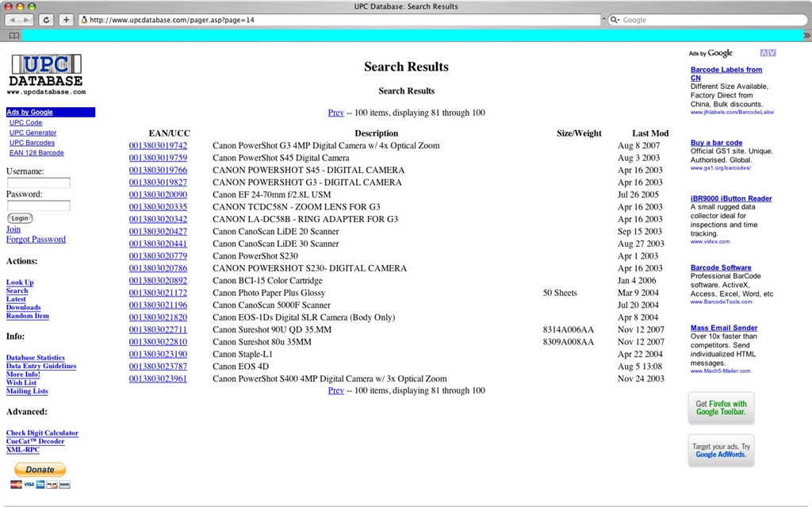Open the Downloads link
The width and height of the screenshot is (812, 507).
coord(23,307)
